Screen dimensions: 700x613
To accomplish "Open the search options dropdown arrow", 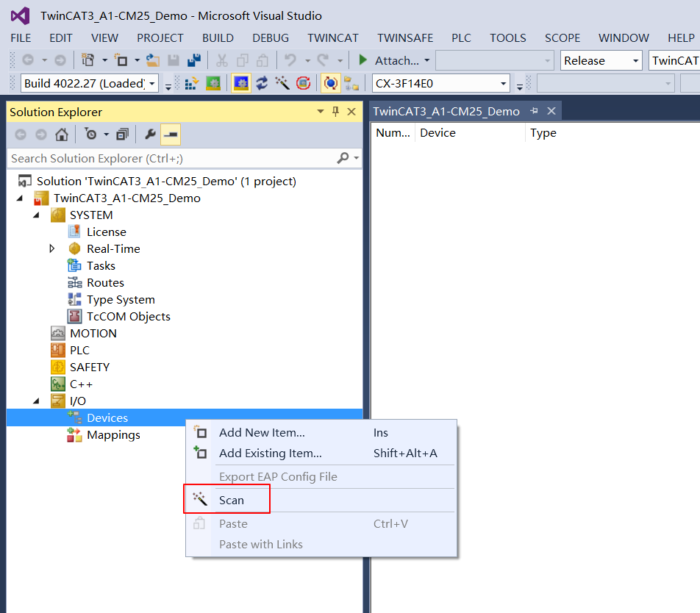I will click(356, 158).
